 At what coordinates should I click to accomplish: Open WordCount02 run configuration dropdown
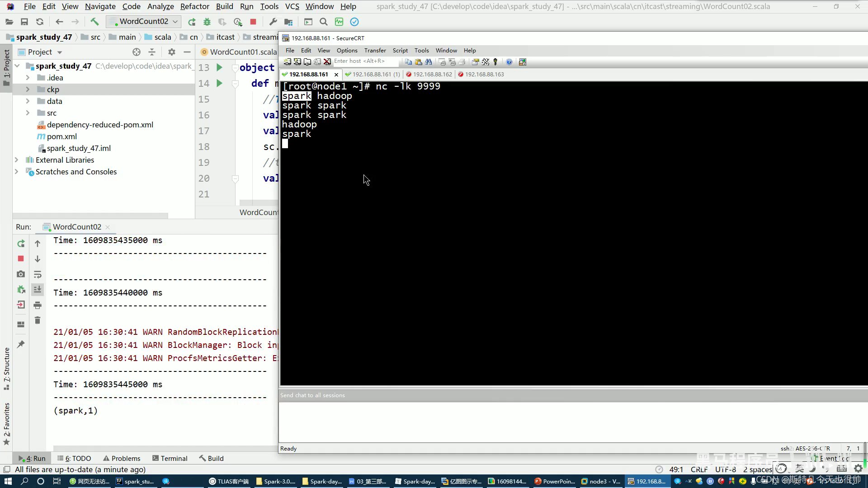[x=144, y=22]
